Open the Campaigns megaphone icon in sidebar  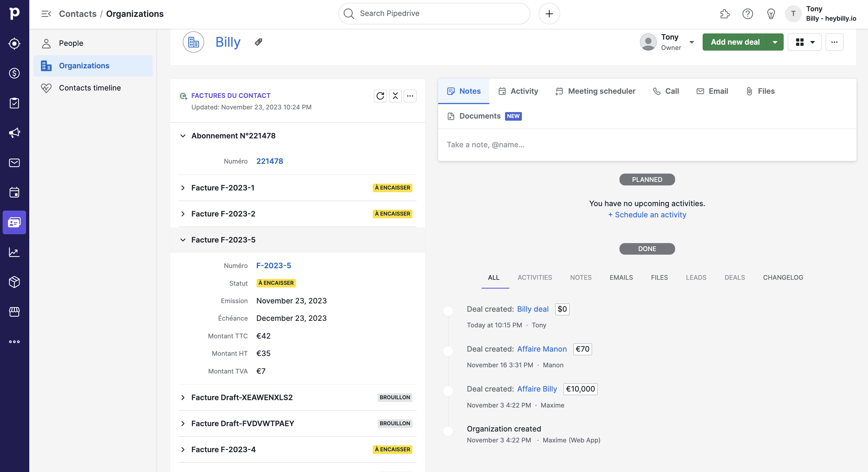tap(14, 133)
